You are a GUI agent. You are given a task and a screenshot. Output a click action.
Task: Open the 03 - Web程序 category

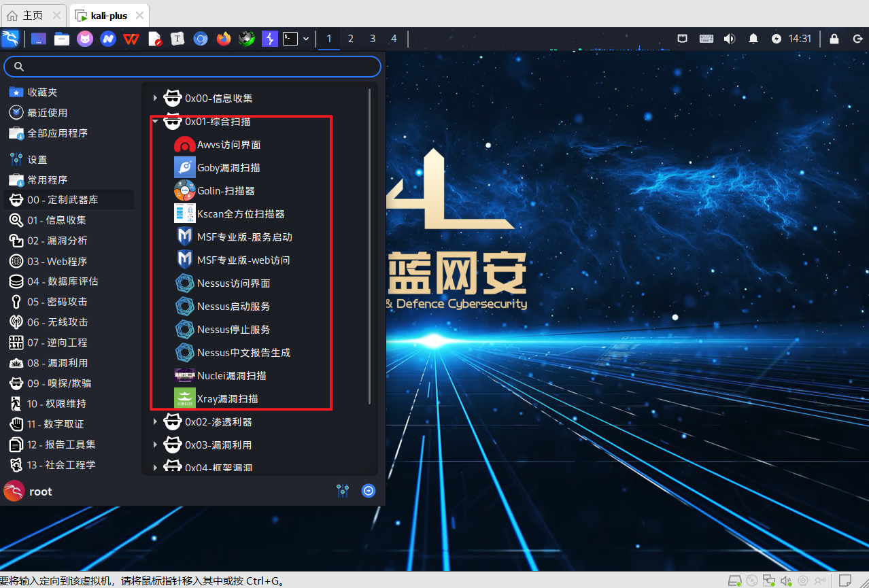70,261
